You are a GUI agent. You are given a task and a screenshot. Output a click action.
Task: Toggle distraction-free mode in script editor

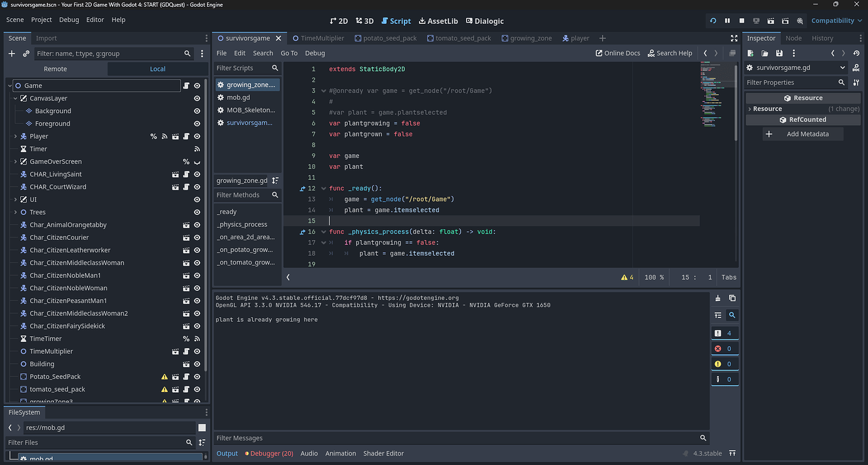[x=733, y=38]
